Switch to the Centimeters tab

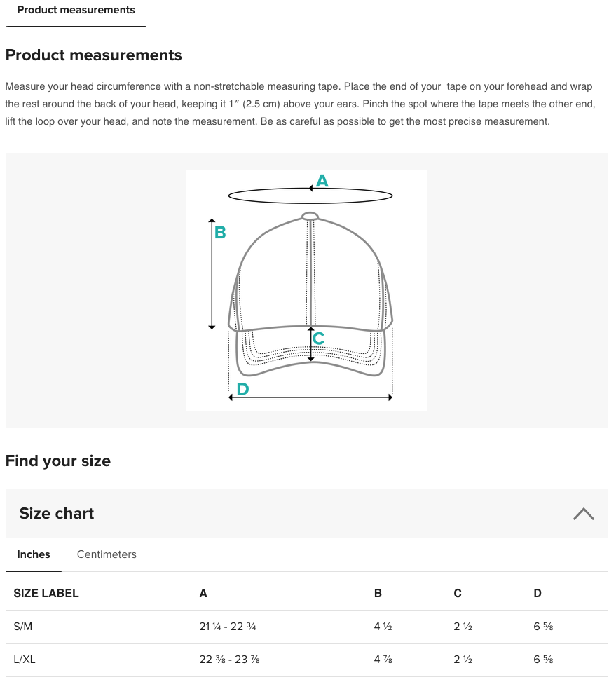107,554
